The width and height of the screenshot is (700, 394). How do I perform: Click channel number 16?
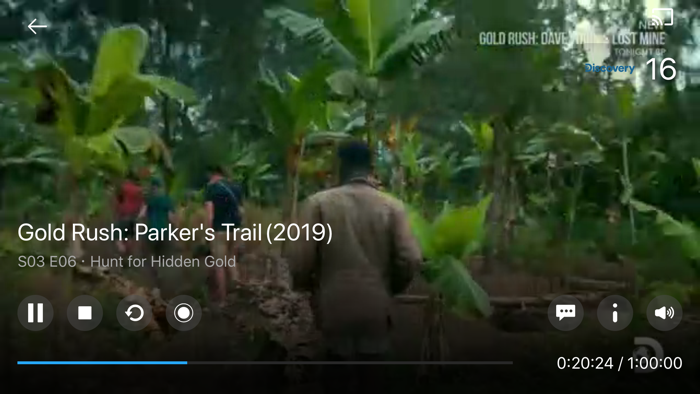click(661, 69)
